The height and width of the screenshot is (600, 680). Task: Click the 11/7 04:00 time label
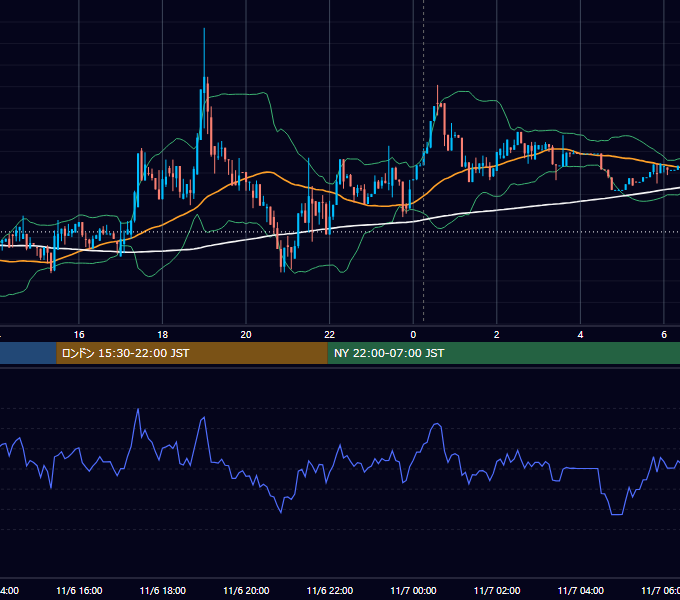[581, 591]
